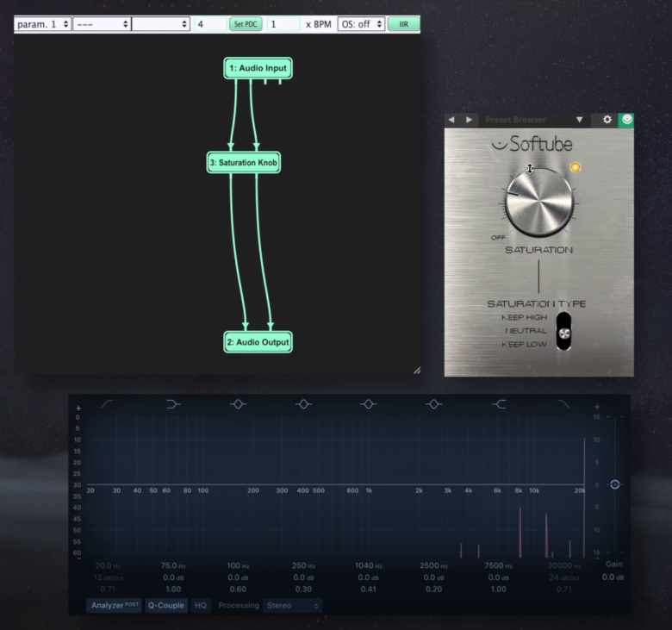The width and height of the screenshot is (672, 630).
Task: Open the Processing Stereo dropdown
Action: coord(292,606)
